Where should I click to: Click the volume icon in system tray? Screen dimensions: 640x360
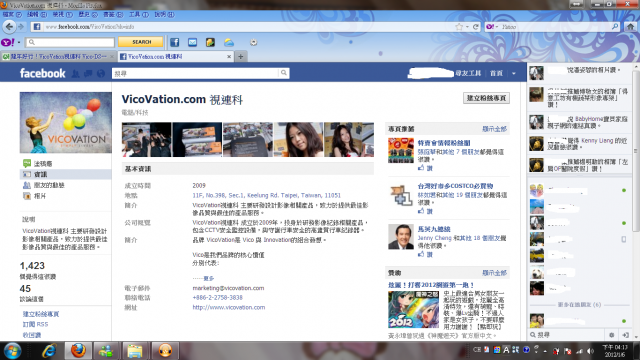point(590,351)
